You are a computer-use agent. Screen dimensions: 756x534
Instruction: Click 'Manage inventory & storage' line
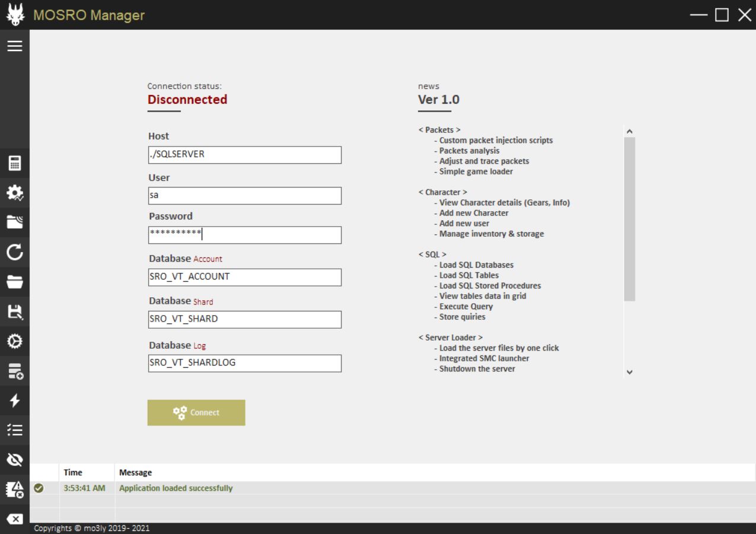click(x=489, y=234)
